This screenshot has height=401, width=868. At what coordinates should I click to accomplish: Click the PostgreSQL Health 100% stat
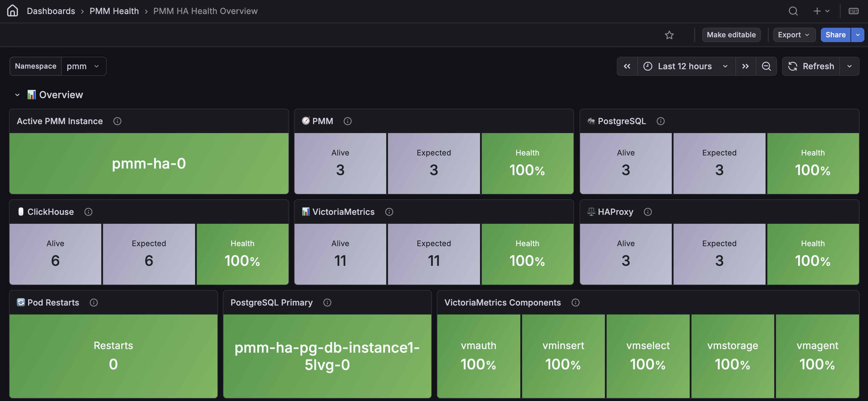(813, 163)
